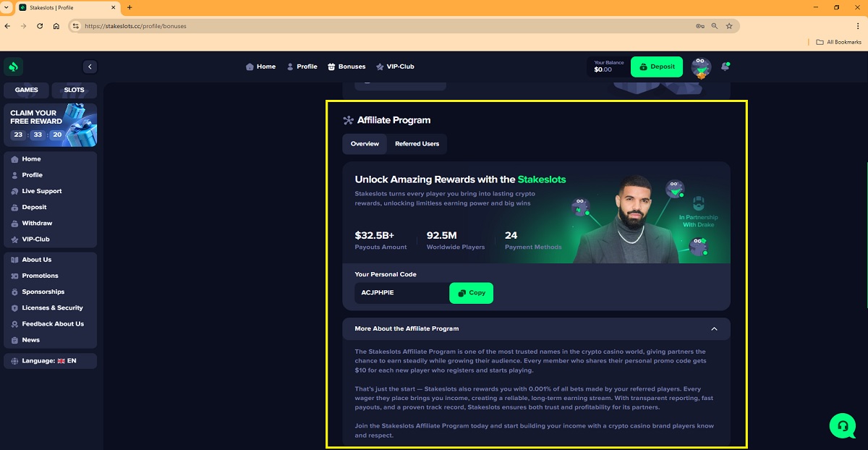Reload the page with the refresh icon

(x=40, y=26)
